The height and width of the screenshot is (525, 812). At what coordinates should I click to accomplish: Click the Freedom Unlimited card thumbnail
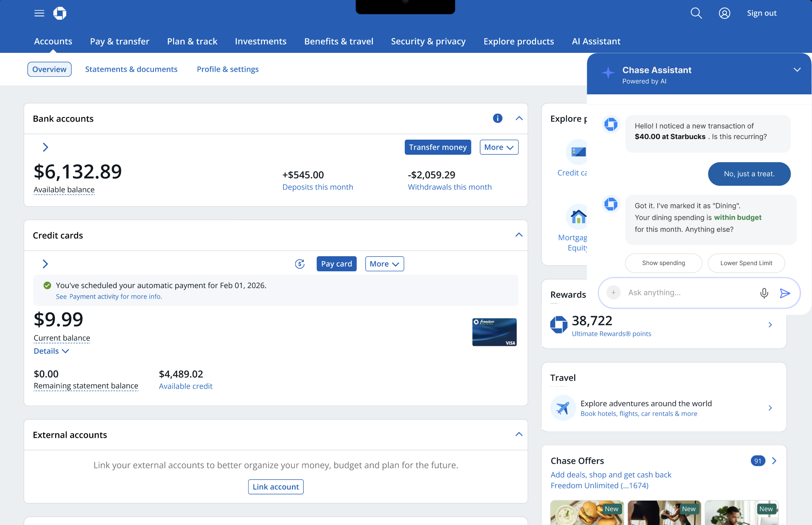[494, 332]
